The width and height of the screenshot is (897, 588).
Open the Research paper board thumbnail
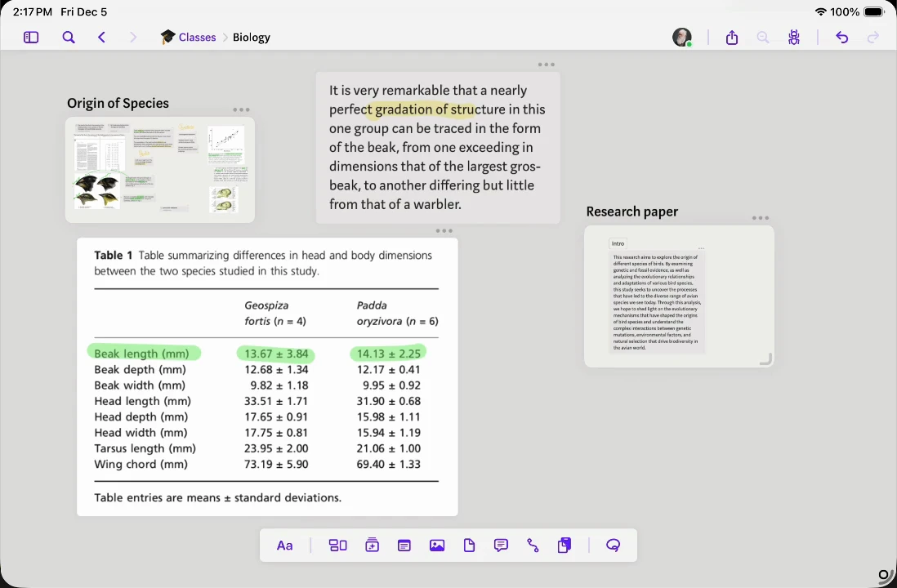679,296
